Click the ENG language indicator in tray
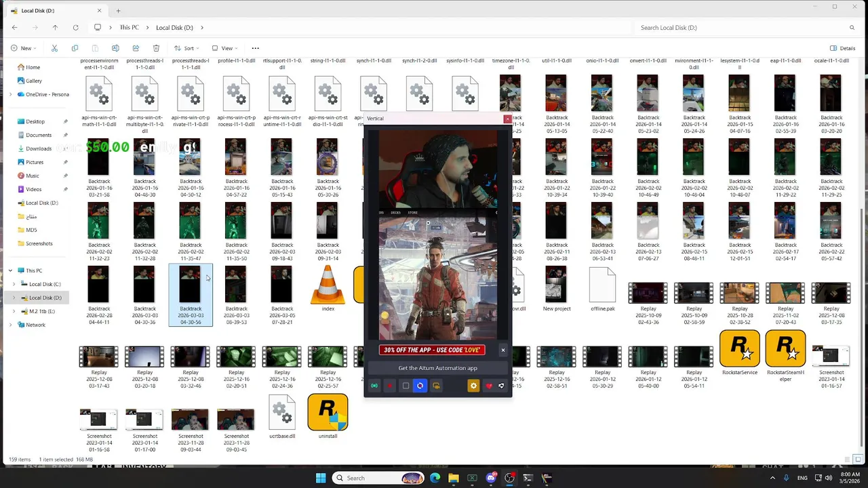Image resolution: width=868 pixels, height=488 pixels. 802,478
